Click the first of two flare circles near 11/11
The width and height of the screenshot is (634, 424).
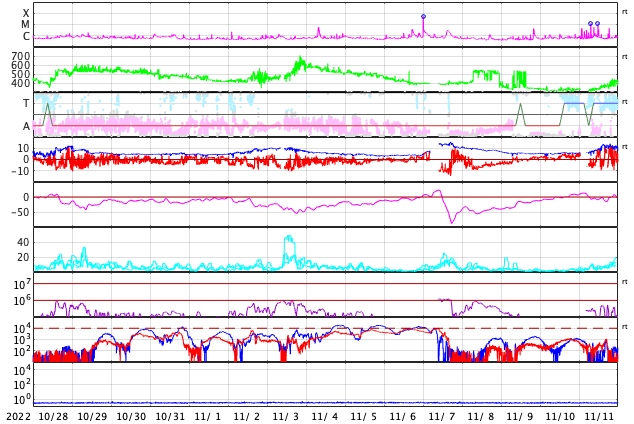[590, 24]
